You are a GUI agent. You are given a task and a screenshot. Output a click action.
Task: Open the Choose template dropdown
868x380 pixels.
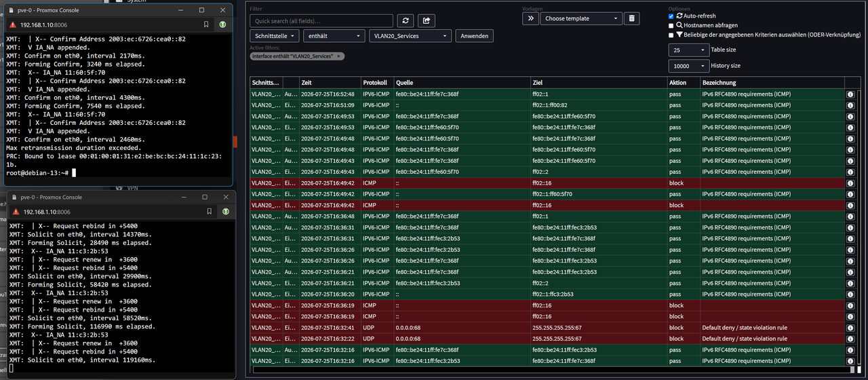tap(581, 19)
